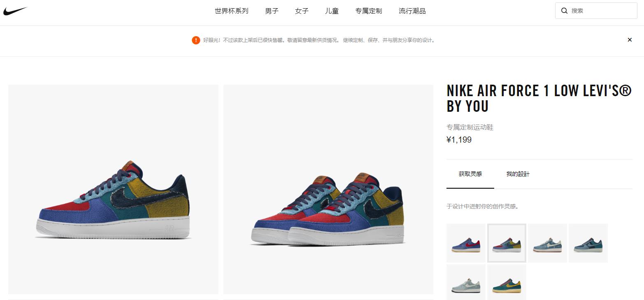Click the search magnifier icon
Screen dimensions: 644x300
pyautogui.click(x=564, y=11)
